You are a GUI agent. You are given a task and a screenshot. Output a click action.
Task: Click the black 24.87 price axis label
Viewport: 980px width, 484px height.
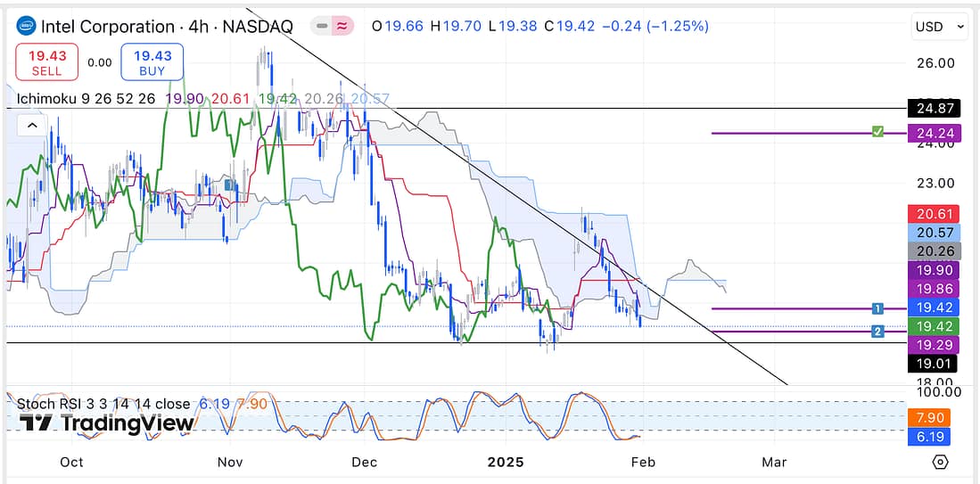(x=933, y=109)
